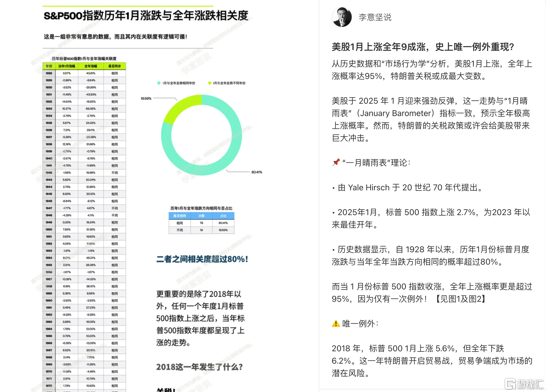
Task: Select the teal legend dot for 走势相同年份
Action: [159, 83]
